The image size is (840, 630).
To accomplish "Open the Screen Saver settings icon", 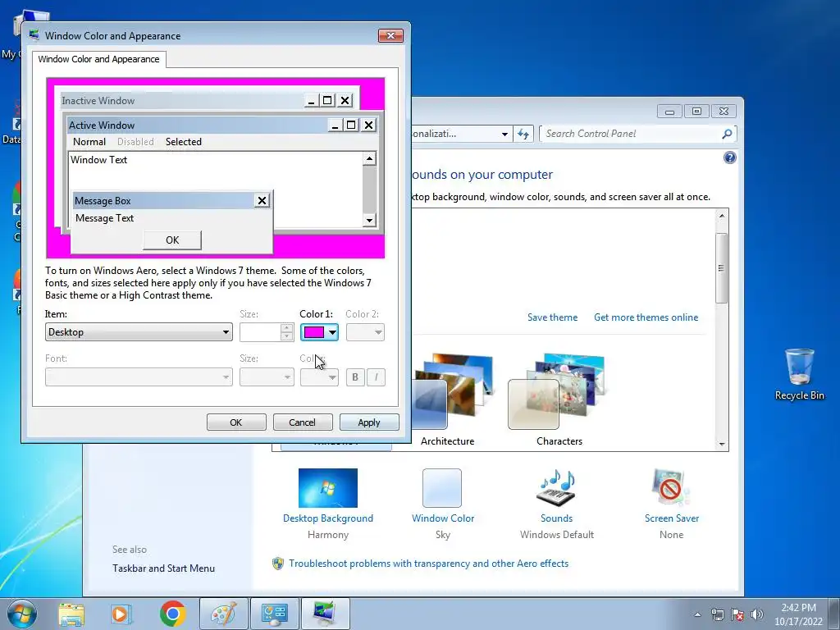I will tap(671, 487).
